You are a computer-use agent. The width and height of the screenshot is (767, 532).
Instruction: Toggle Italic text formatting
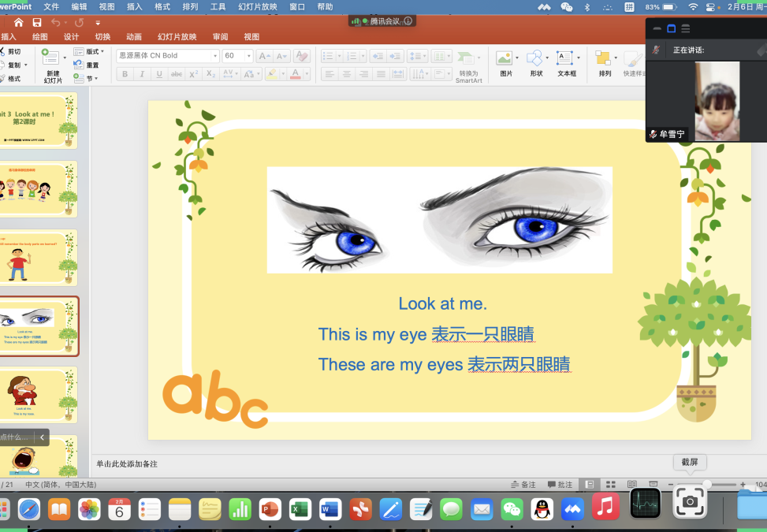click(x=142, y=74)
